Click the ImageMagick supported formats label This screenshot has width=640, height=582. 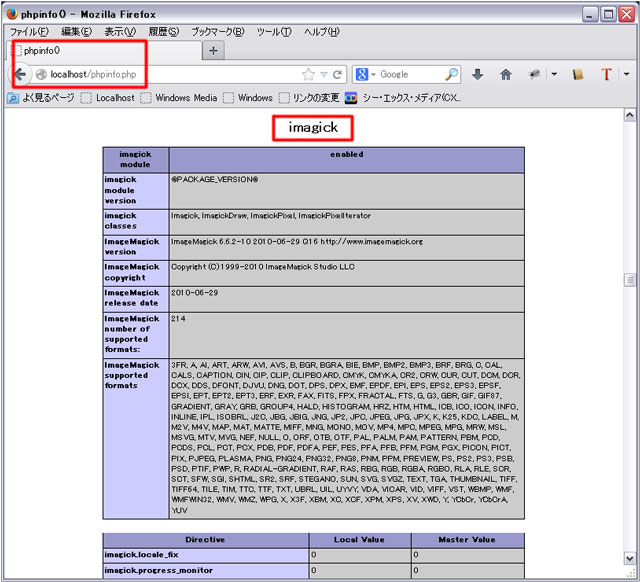click(132, 375)
